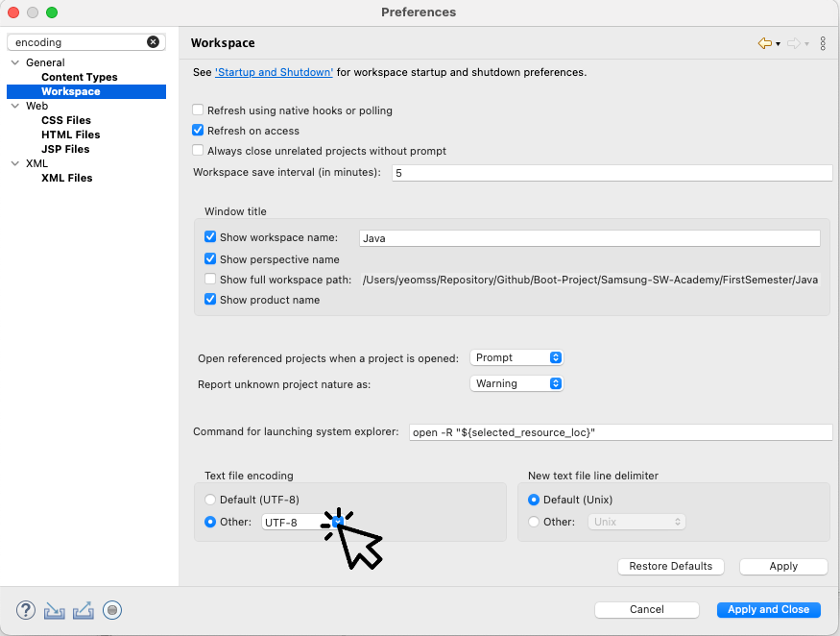The height and width of the screenshot is (636, 840).
Task: Open the 'Startup and Shutdown' link
Action: click(x=274, y=72)
